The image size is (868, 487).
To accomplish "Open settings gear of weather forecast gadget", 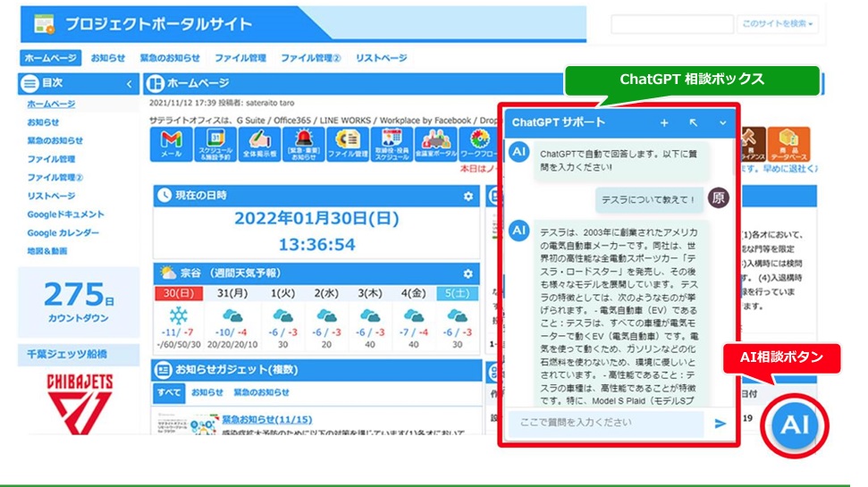I will 468,273.
